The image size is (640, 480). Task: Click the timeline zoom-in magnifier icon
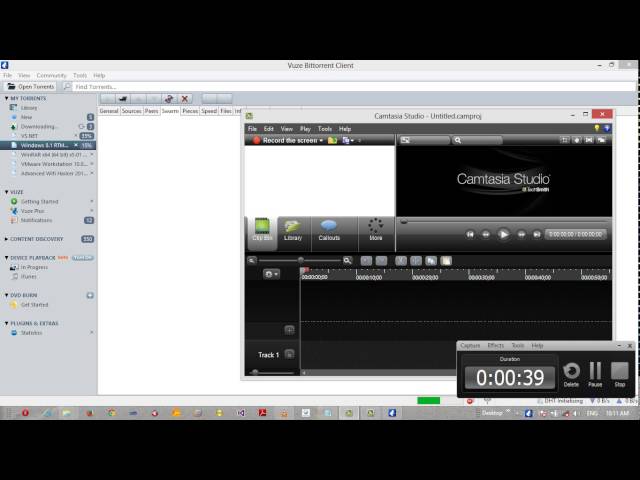tap(347, 260)
